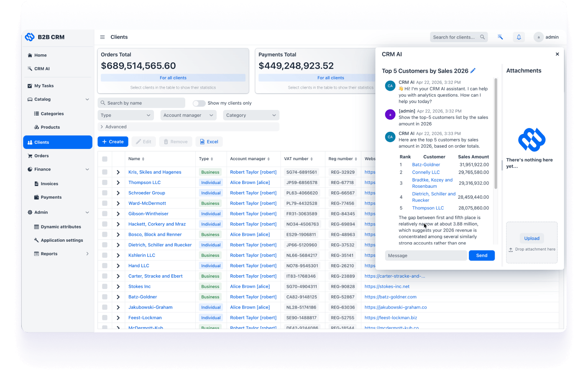The image size is (588, 386).
Task: Click the Upload attachment button
Action: point(532,238)
